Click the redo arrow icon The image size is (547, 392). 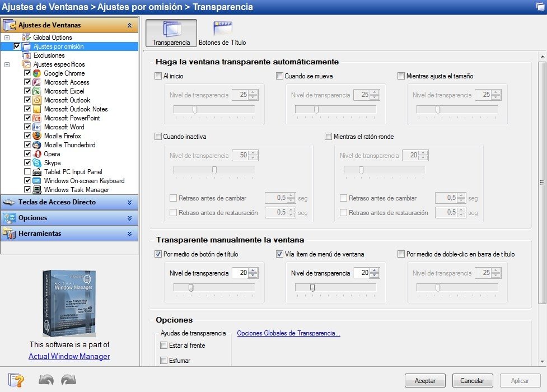tap(68, 379)
